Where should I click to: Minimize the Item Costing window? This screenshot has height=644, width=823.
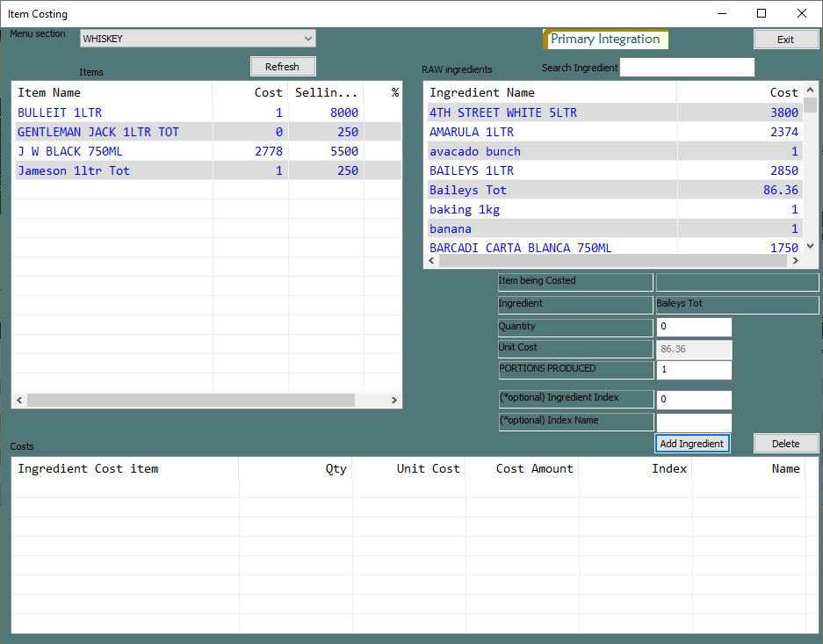pos(722,14)
